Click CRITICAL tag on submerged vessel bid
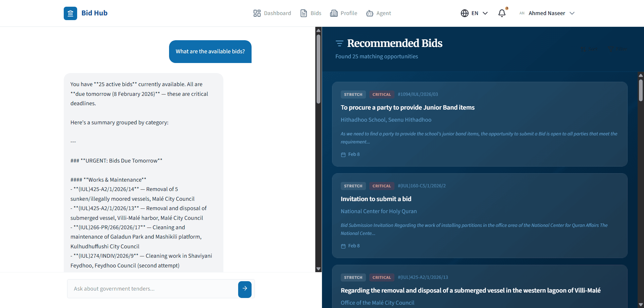Screen dimensions: 644x308 (382, 278)
